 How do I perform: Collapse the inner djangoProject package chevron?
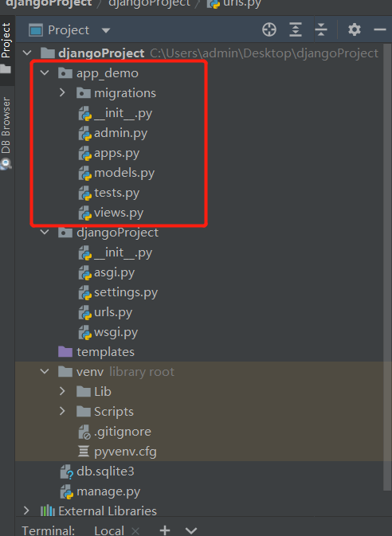45,233
